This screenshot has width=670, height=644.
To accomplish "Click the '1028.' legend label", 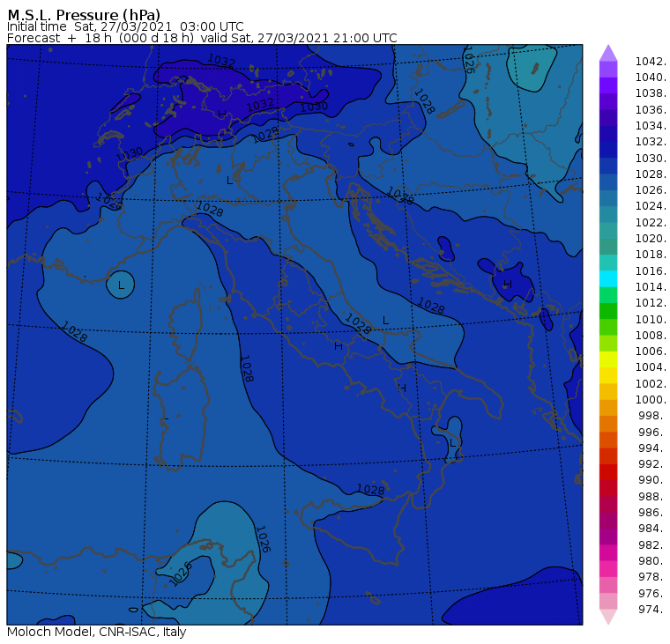I will click(651, 174).
